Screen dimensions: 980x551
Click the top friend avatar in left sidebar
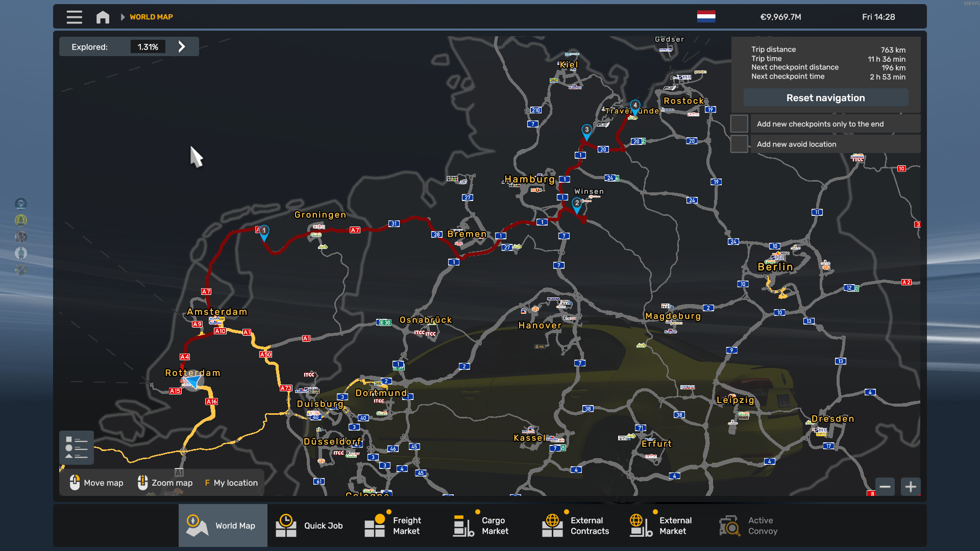point(21,204)
